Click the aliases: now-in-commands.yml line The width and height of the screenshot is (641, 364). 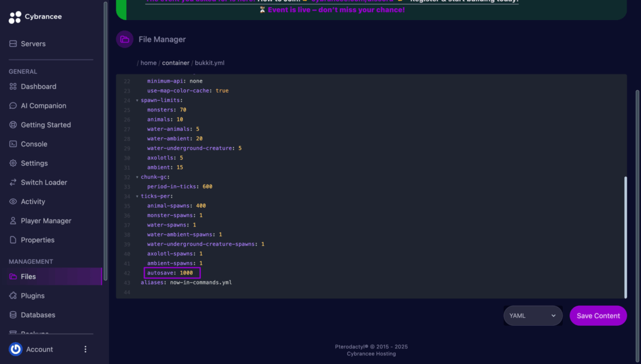point(186,282)
